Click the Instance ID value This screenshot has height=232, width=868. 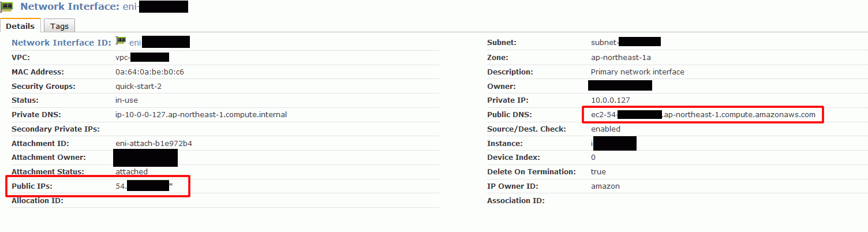[613, 143]
